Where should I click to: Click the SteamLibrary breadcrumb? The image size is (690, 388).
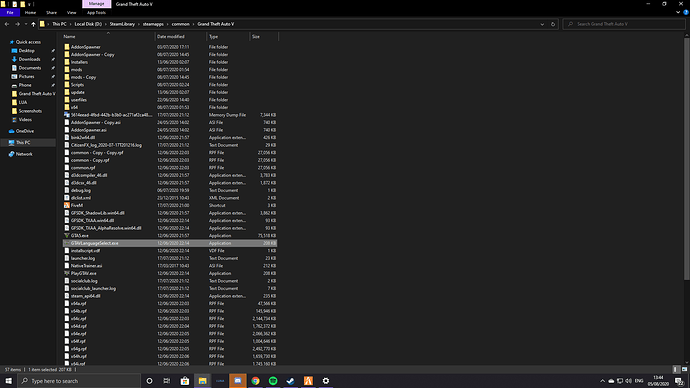pyautogui.click(x=122, y=24)
